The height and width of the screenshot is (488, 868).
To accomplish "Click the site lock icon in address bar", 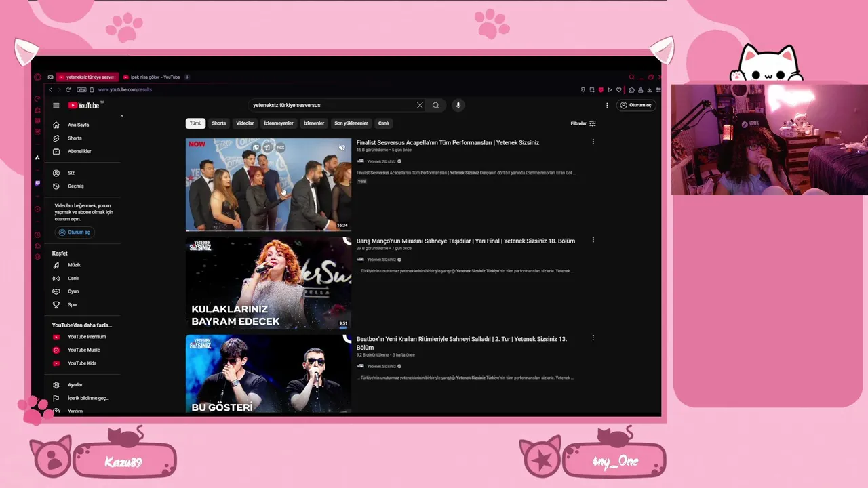I will coord(92,90).
